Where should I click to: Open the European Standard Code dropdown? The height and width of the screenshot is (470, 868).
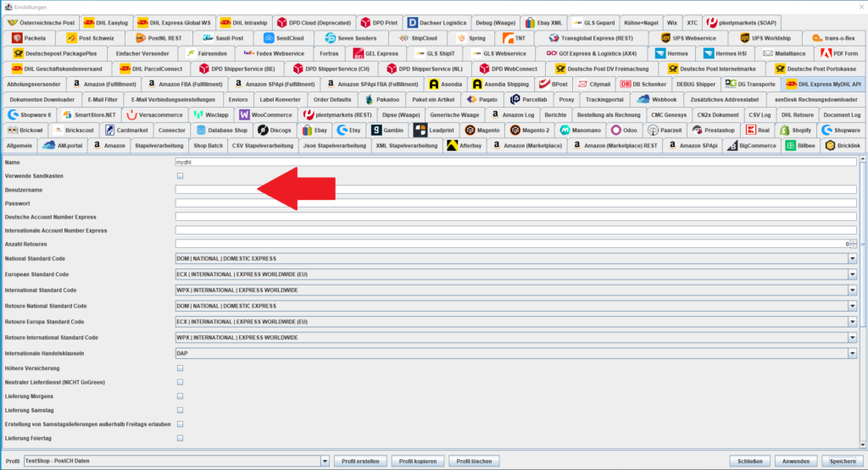(852, 274)
